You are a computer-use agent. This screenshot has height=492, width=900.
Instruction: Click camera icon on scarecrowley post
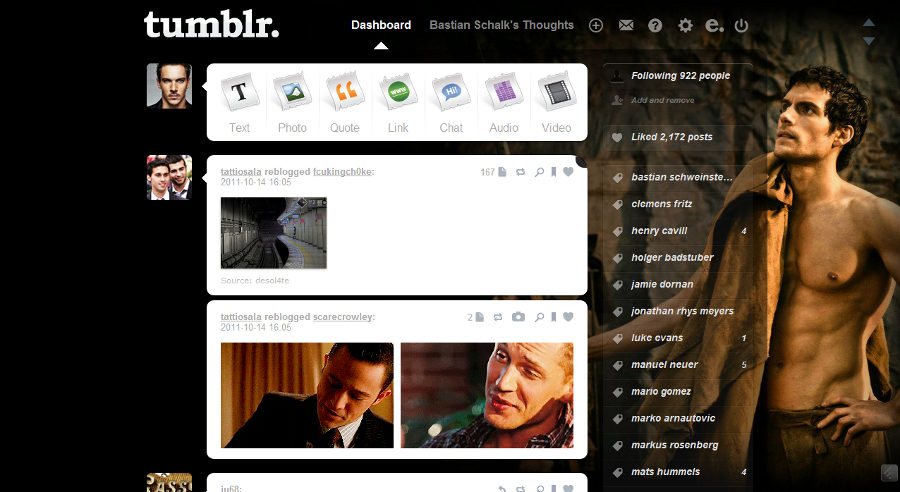point(518,317)
